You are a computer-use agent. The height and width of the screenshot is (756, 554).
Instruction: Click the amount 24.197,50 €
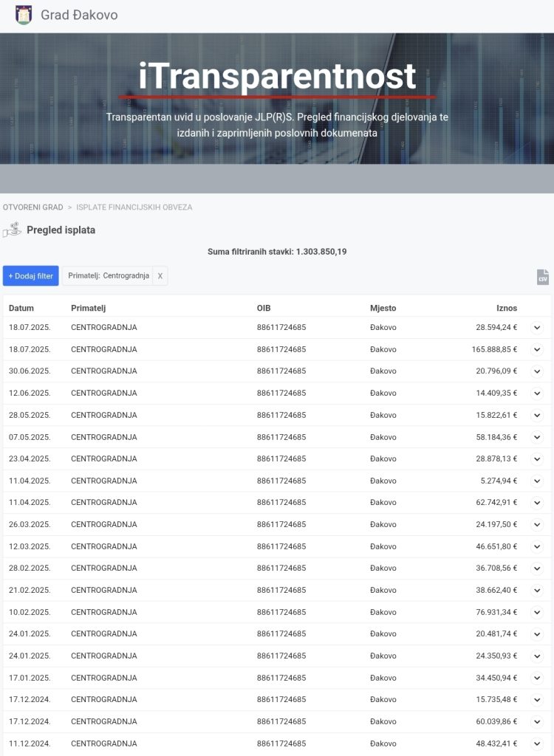click(x=496, y=524)
